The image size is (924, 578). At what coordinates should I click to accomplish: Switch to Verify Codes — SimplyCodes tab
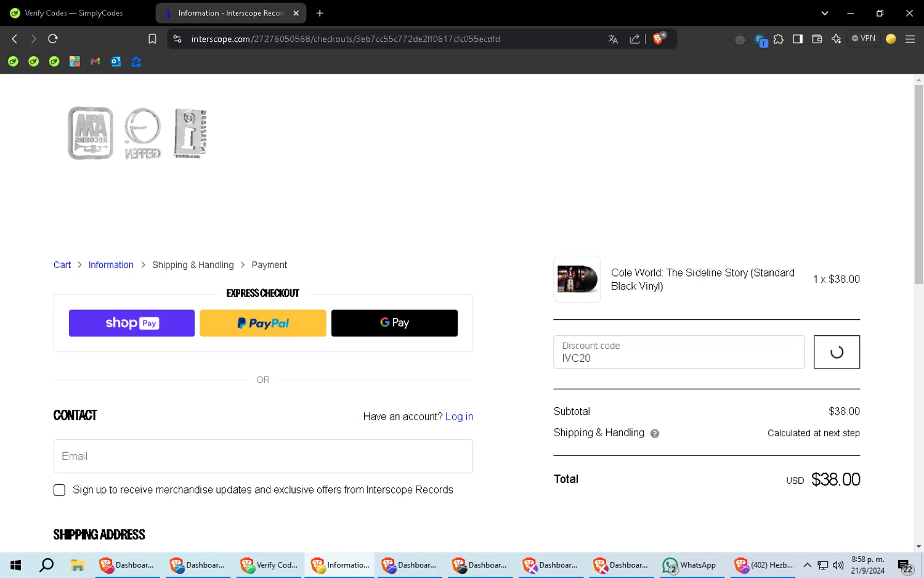coord(74,13)
